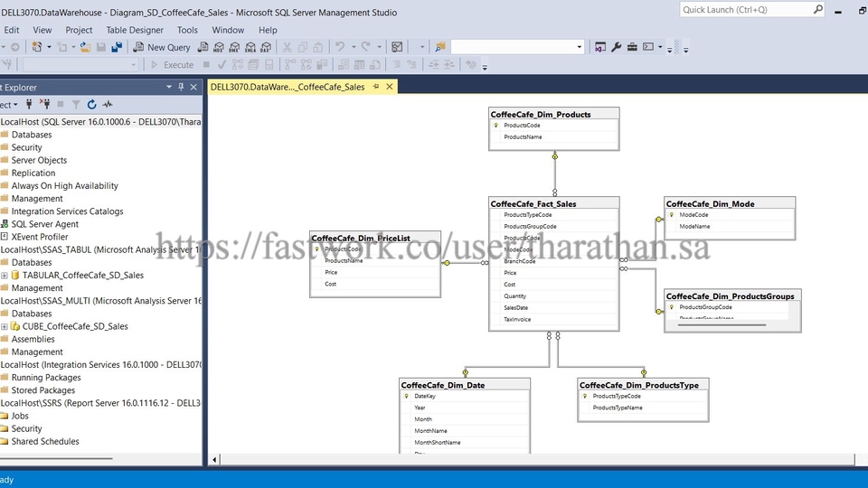Click the diagram's horizontal scrollbar left arrow
868x488 pixels.
[x=214, y=460]
